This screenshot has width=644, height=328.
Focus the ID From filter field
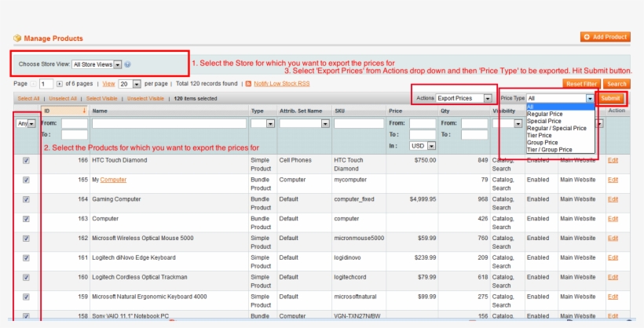(x=75, y=123)
